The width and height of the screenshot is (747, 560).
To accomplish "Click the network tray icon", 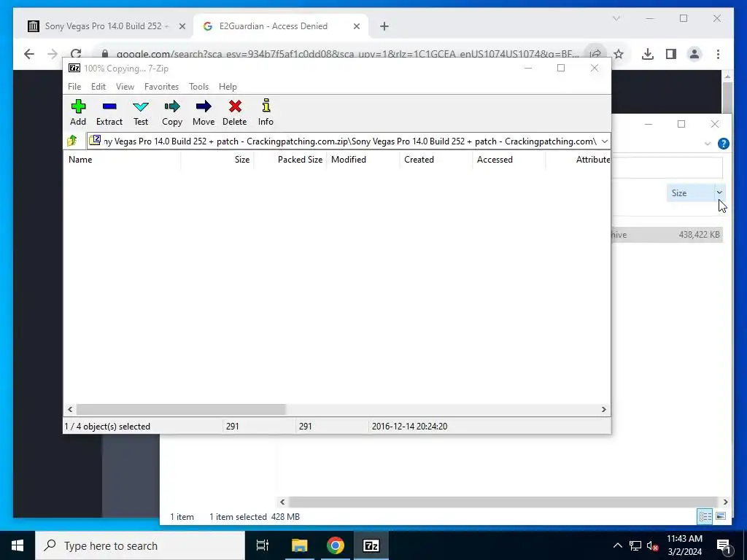I will pos(635,545).
